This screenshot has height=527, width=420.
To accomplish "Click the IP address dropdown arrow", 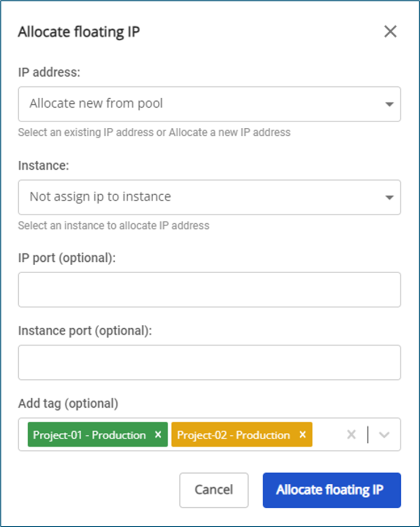I will pyautogui.click(x=389, y=104).
